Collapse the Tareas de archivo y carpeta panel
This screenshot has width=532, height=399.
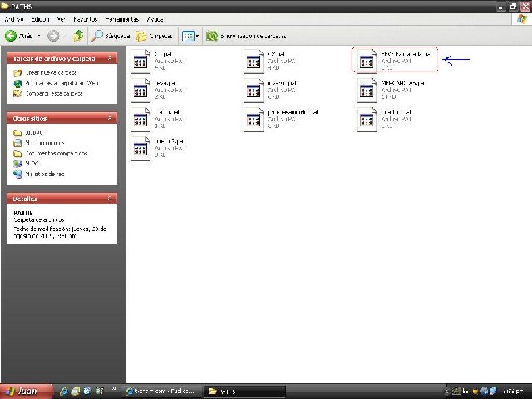point(110,59)
